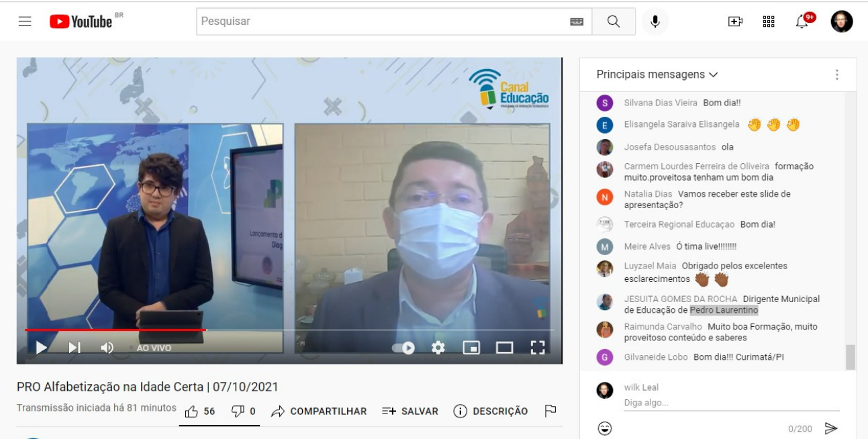The width and height of the screenshot is (868, 439).
Task: Click the SALVAR button
Action: pos(409,411)
